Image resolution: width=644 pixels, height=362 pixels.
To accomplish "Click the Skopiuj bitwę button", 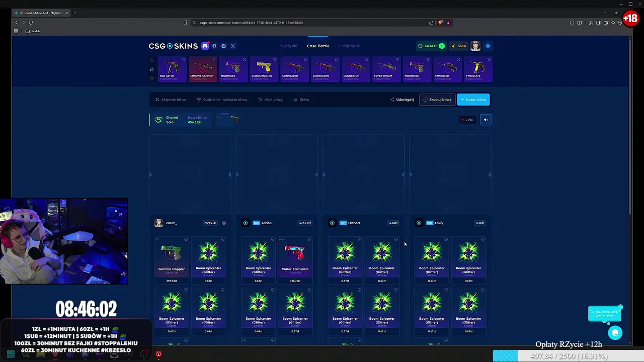I will click(x=437, y=100).
